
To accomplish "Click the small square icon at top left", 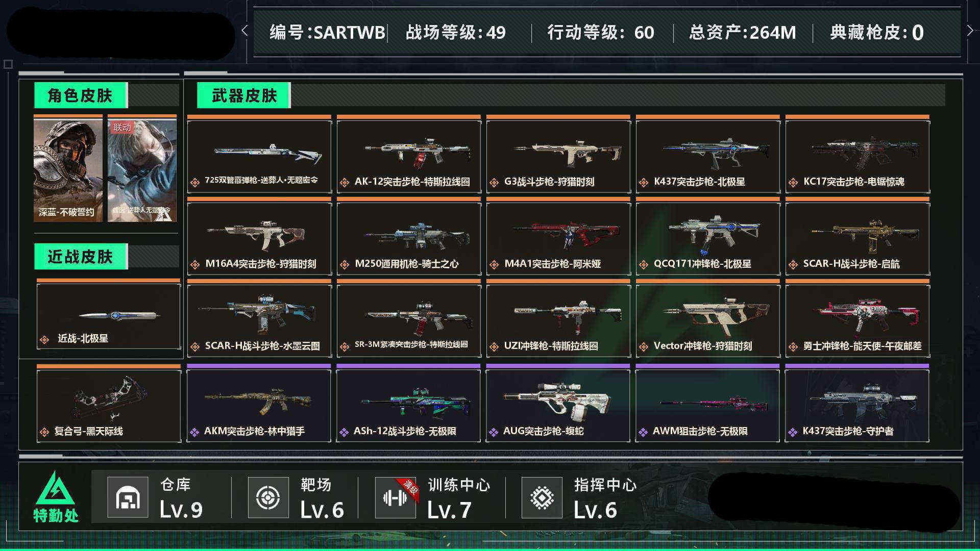I will coord(8,64).
